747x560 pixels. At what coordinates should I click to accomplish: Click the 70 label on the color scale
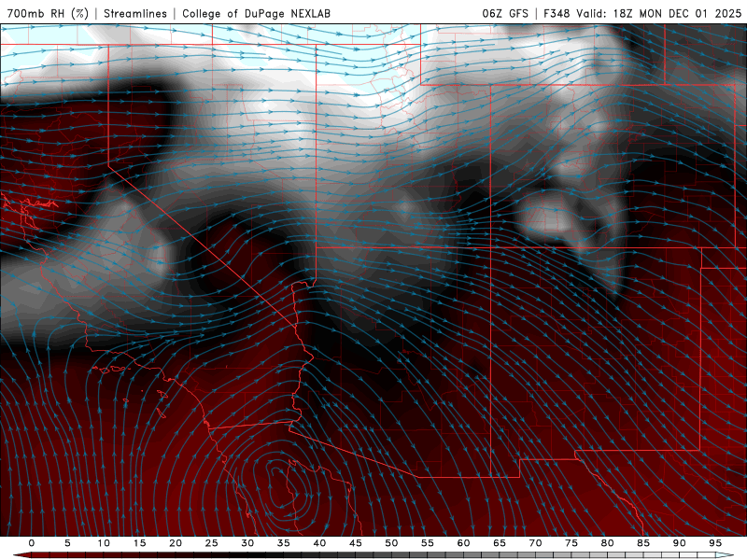(535, 543)
